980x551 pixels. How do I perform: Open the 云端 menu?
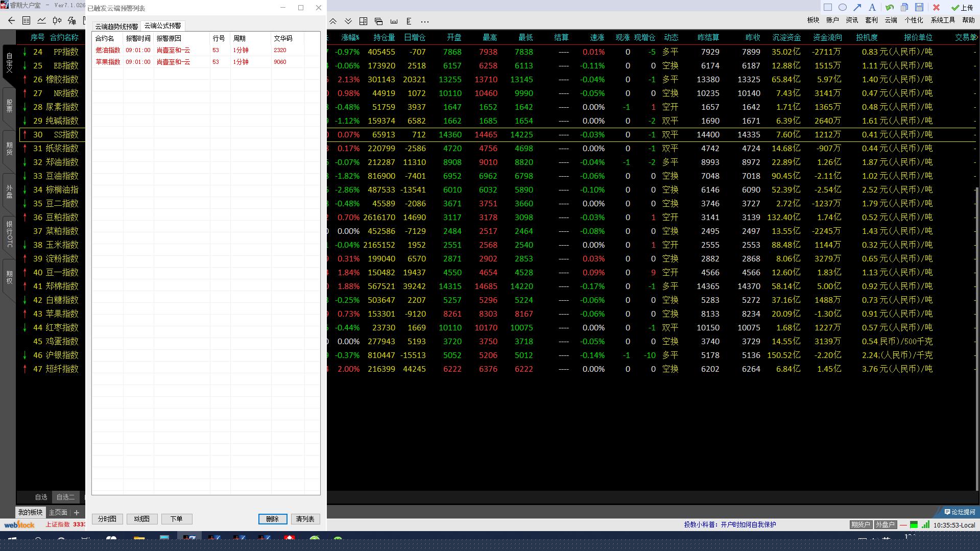click(891, 20)
